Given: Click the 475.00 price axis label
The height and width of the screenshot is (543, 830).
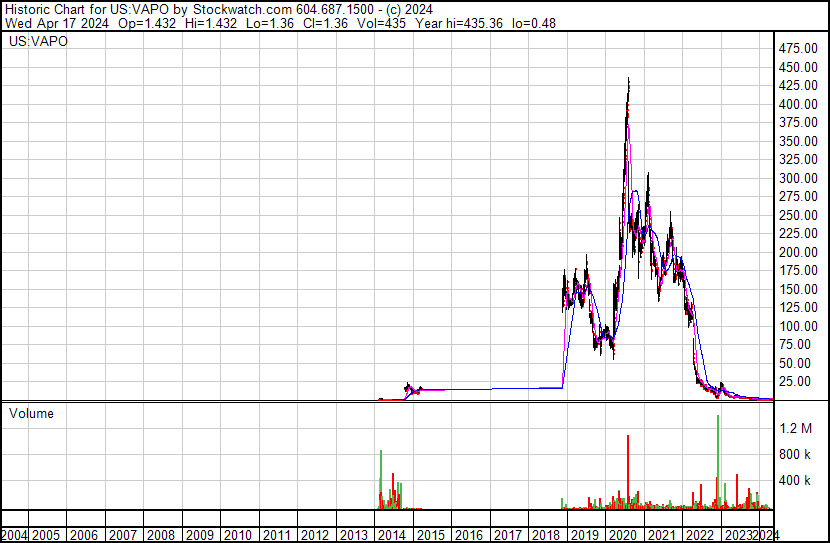Looking at the screenshot, I should [x=799, y=48].
